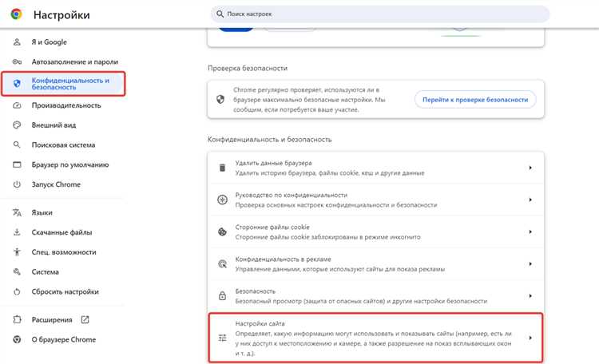Click the trash icon for Удалить данные браузера
The image size is (599, 364).
222,168
